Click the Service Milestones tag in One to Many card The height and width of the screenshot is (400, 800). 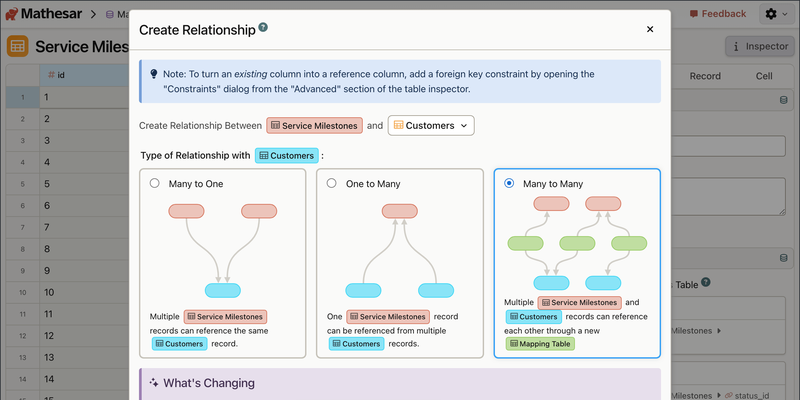coord(388,317)
